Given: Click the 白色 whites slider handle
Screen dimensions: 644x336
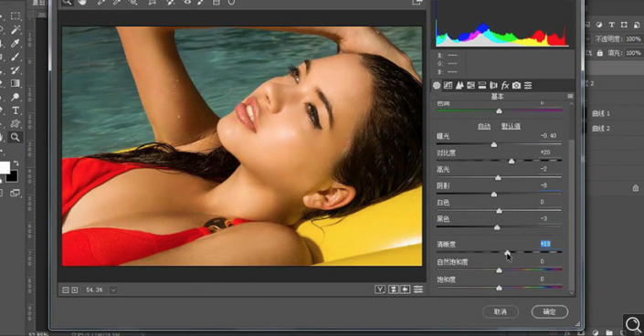Looking at the screenshot, I should 499,211.
